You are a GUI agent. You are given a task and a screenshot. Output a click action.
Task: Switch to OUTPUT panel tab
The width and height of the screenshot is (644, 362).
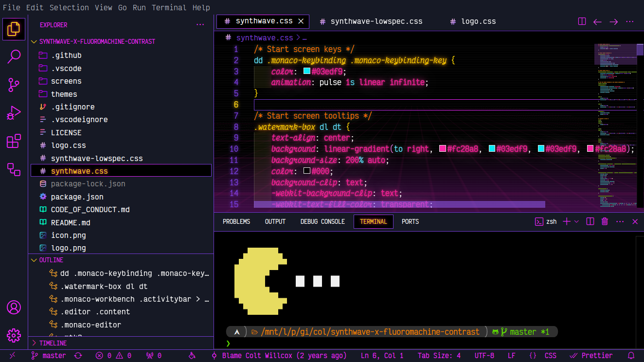click(275, 221)
